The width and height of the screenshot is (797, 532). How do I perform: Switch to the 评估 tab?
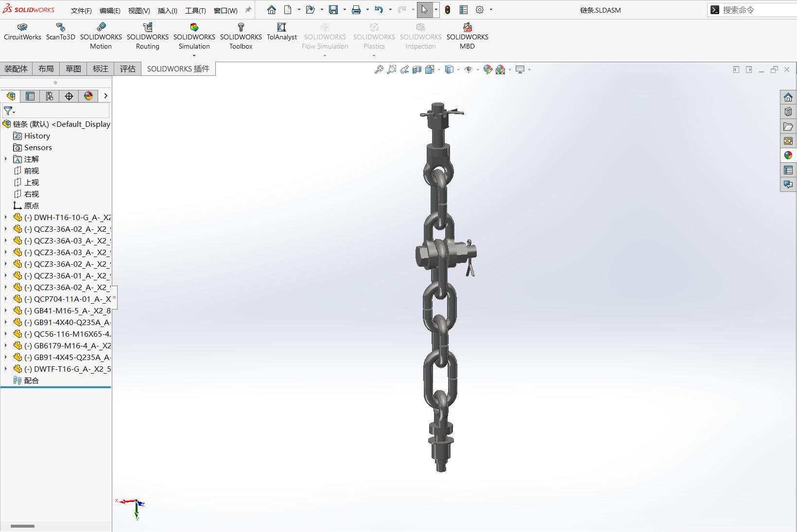(x=128, y=69)
